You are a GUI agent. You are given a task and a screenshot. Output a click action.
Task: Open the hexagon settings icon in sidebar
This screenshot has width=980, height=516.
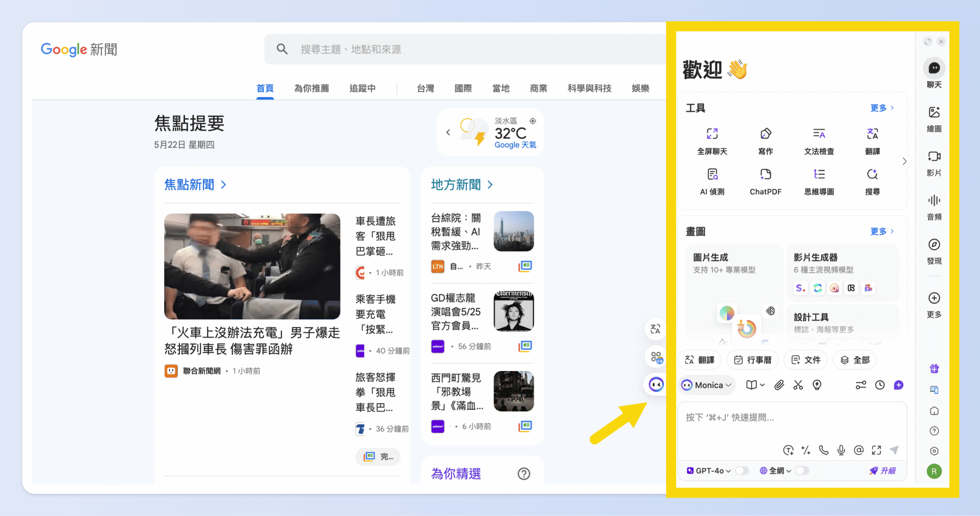[934, 451]
